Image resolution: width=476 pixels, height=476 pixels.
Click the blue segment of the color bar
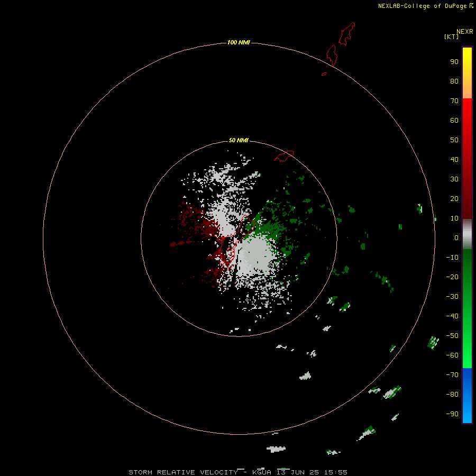[x=467, y=396]
